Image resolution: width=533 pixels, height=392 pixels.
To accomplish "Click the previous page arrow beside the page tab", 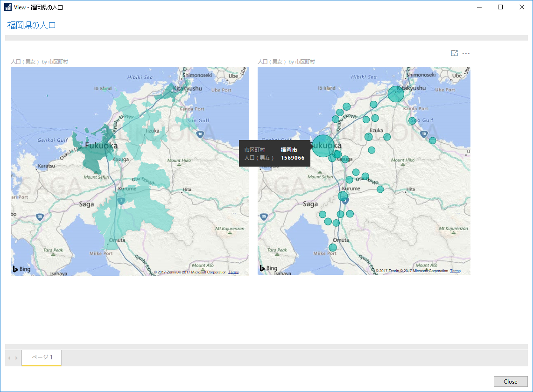I will pyautogui.click(x=10, y=358).
